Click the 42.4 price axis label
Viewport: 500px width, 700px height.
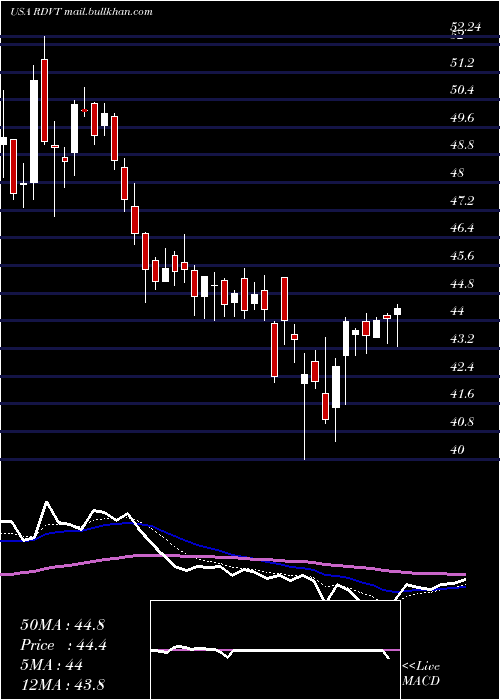coord(462,367)
